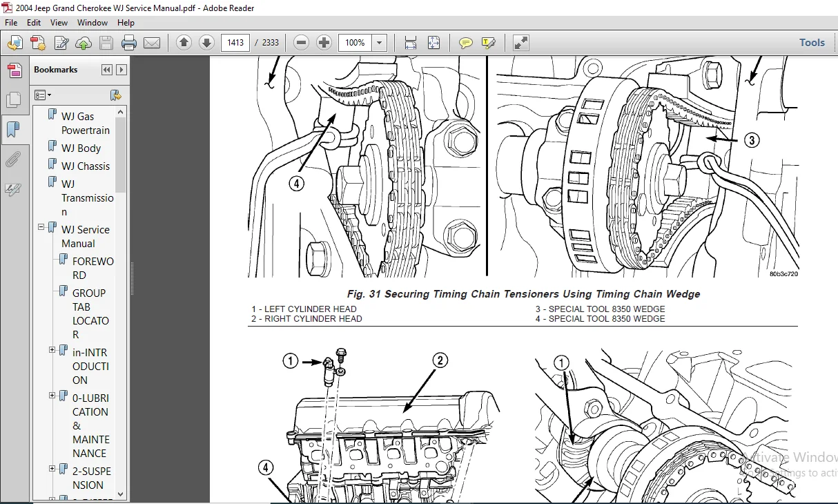Viewport: 838px width, 504px height.
Task: Click the Create PDF online icon
Action: pyautogui.click(x=14, y=43)
